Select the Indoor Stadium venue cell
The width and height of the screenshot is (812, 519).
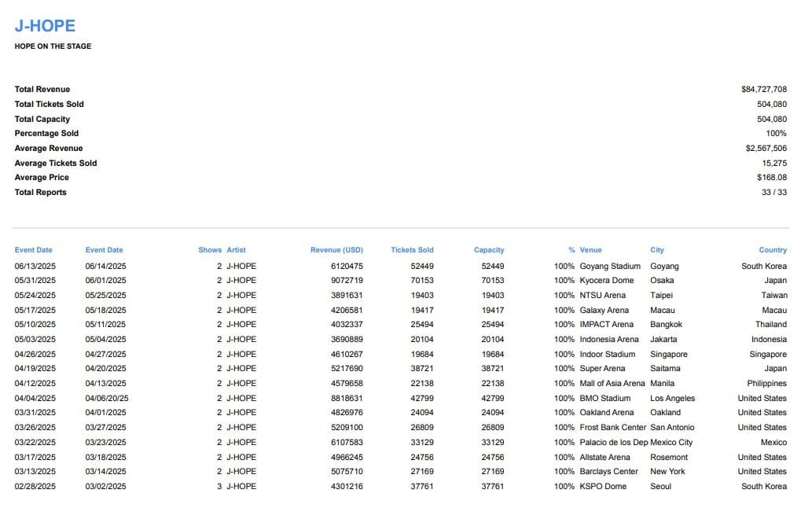[608, 355]
